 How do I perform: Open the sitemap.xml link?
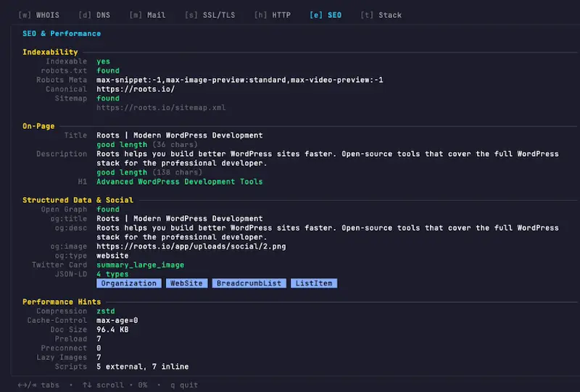coord(161,107)
